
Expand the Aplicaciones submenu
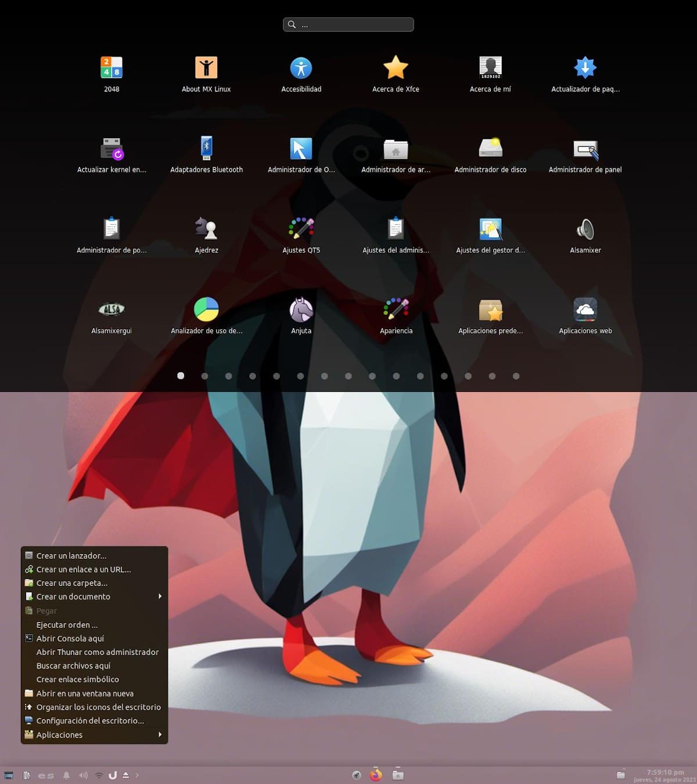(94, 735)
